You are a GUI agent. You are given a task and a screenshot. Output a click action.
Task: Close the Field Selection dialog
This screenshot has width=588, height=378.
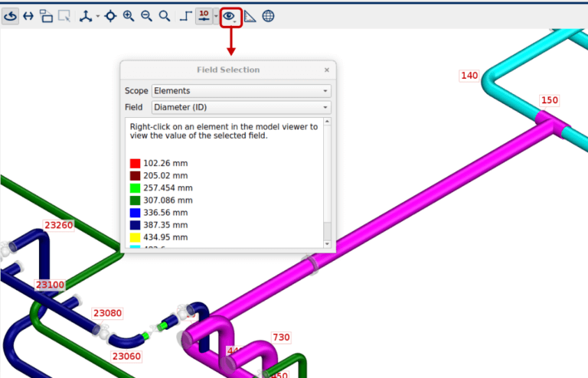click(x=327, y=70)
